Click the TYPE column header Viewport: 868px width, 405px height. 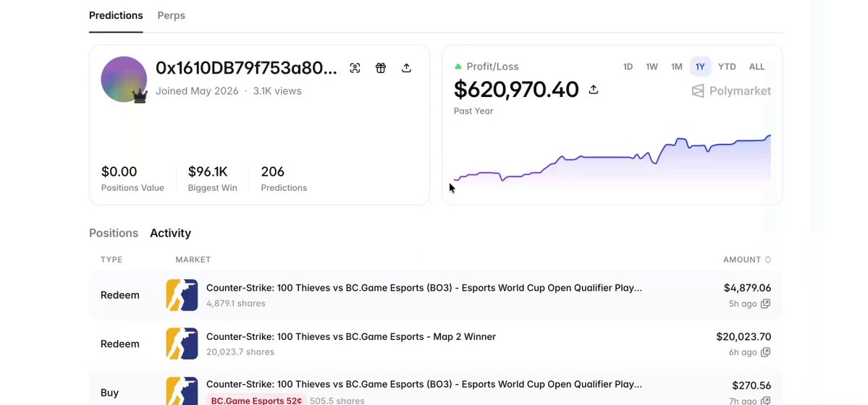(111, 260)
